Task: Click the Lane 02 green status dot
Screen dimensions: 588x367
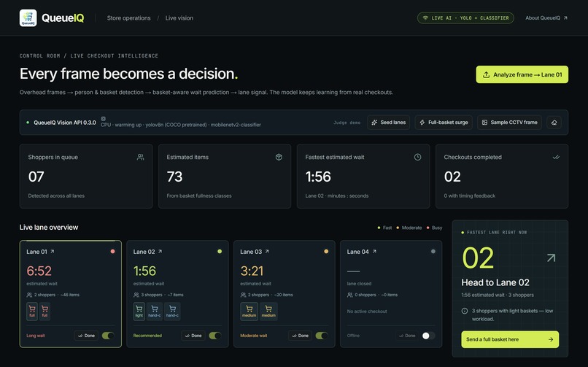Action: pos(220,252)
